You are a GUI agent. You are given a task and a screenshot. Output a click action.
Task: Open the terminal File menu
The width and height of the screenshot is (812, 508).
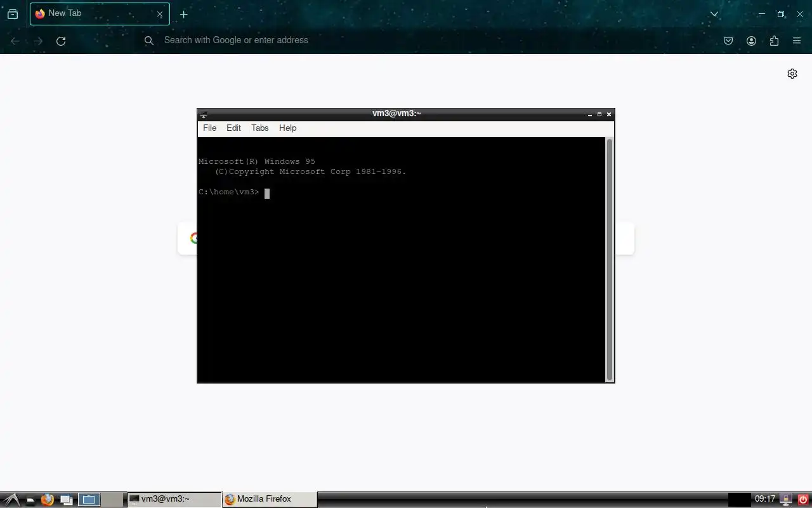tap(209, 128)
